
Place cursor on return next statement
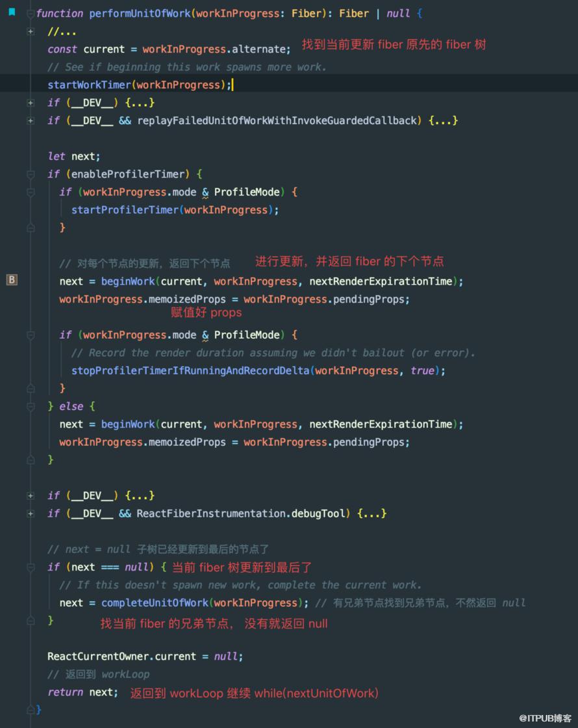82,692
